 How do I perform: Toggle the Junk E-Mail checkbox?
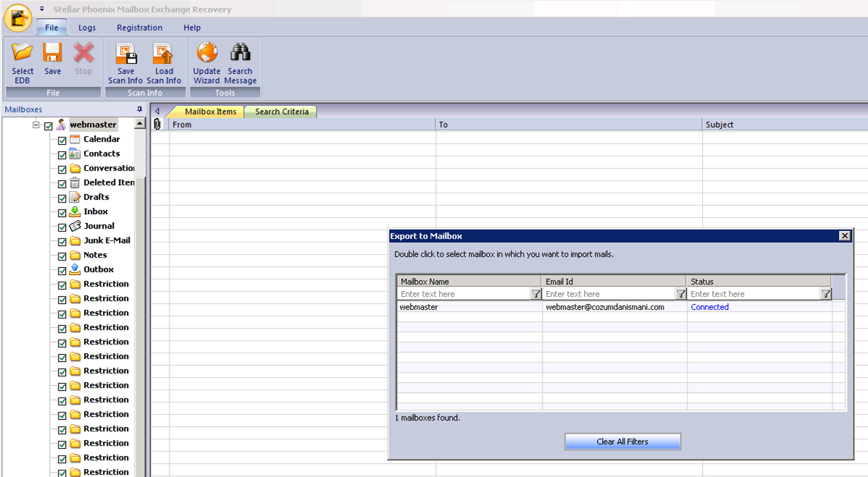pos(62,242)
